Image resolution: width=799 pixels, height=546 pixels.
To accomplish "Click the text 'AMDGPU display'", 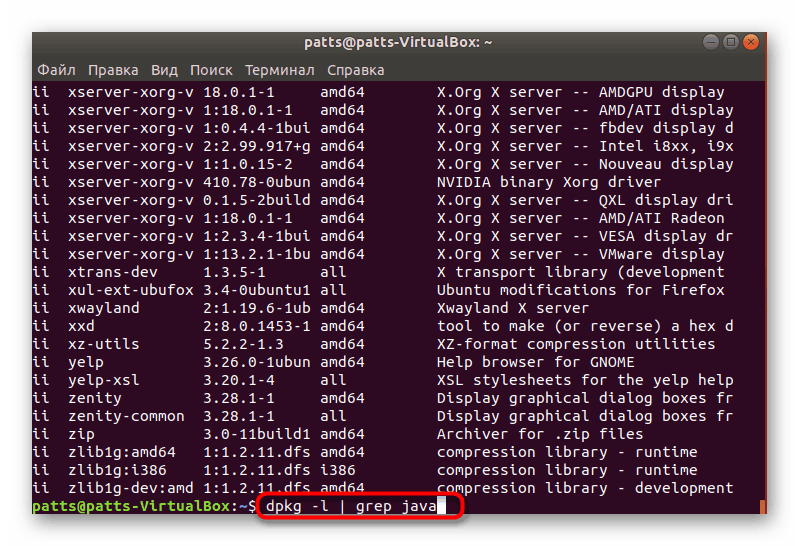I will pos(661,92).
